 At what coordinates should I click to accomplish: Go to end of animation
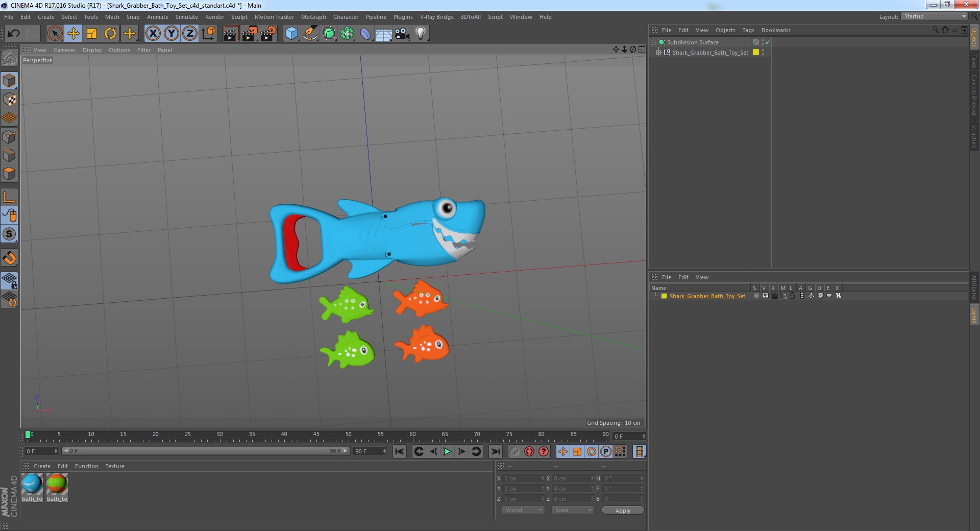pyautogui.click(x=496, y=451)
